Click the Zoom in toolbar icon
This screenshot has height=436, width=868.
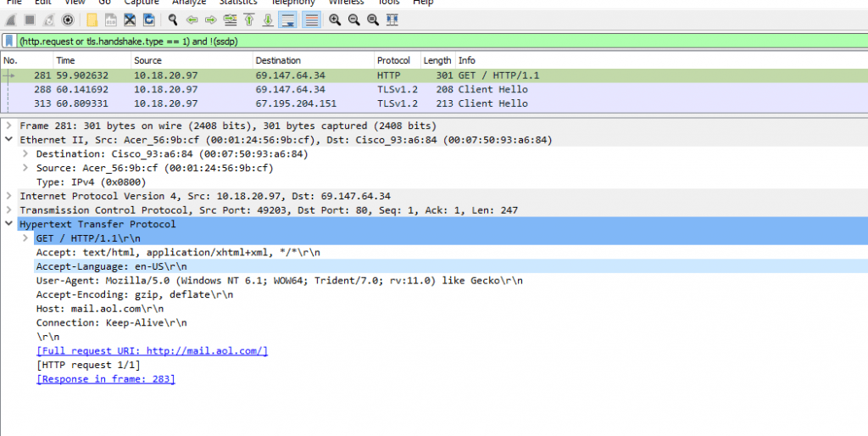335,20
